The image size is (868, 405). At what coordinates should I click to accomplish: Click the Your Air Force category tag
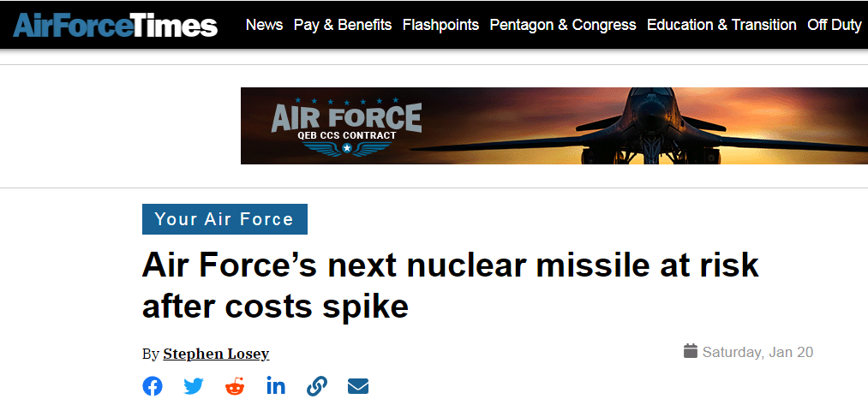tap(224, 219)
